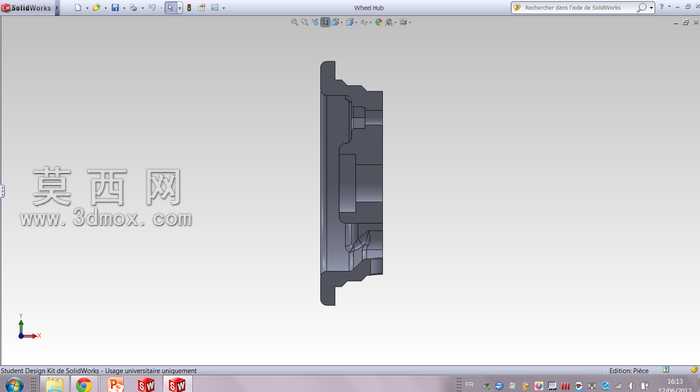Expand the Options dropdown arrow
Image resolution: width=700 pixels, height=392 pixels.
(224, 8)
